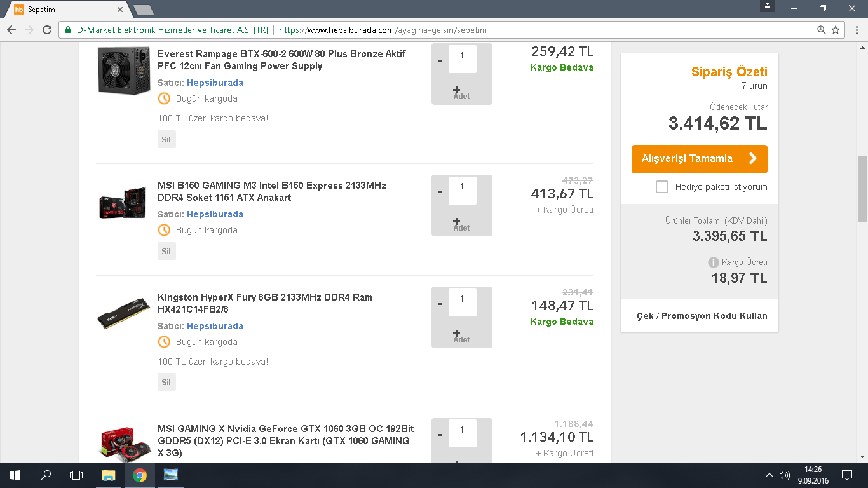The width and height of the screenshot is (868, 488).
Task: Open File Explorer from the taskbar
Action: click(109, 475)
